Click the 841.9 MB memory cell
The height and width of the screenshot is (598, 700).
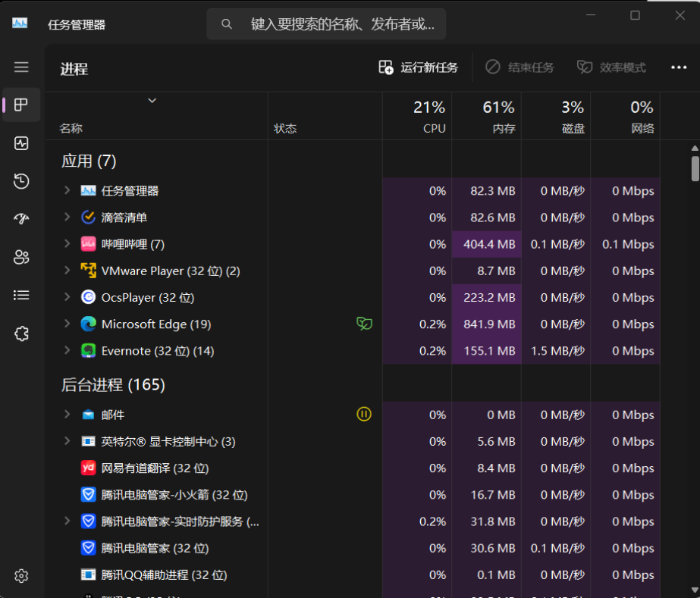point(487,324)
